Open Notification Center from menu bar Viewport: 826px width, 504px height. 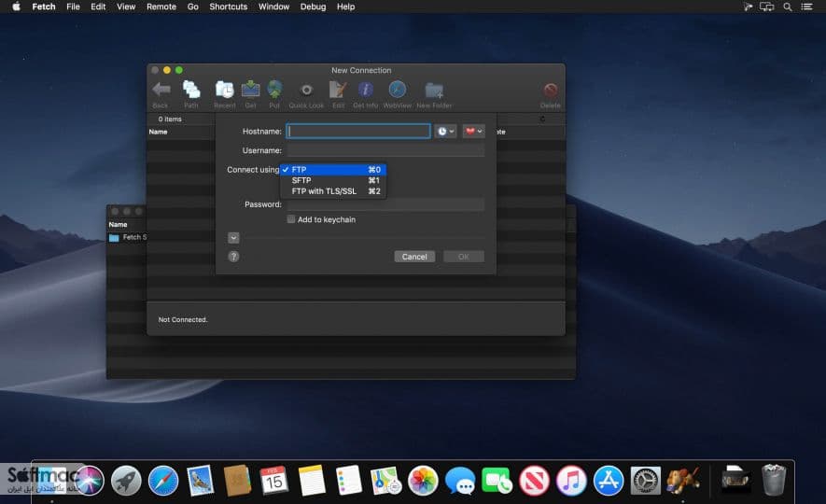(806, 7)
